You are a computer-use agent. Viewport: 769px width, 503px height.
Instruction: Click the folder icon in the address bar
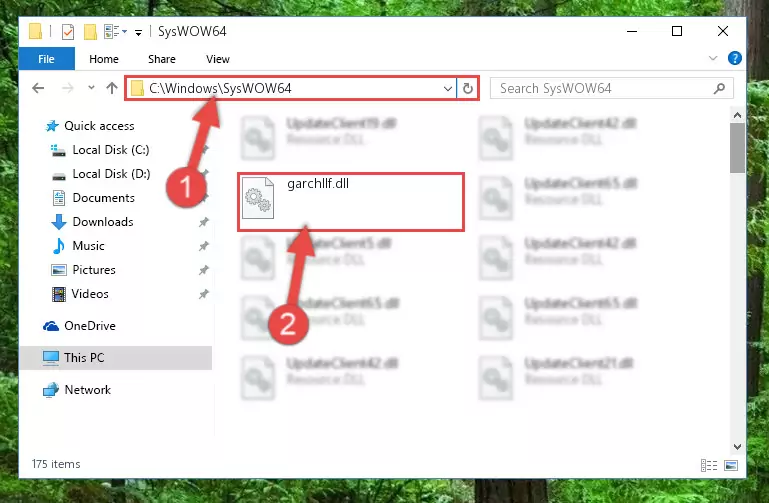(137, 89)
